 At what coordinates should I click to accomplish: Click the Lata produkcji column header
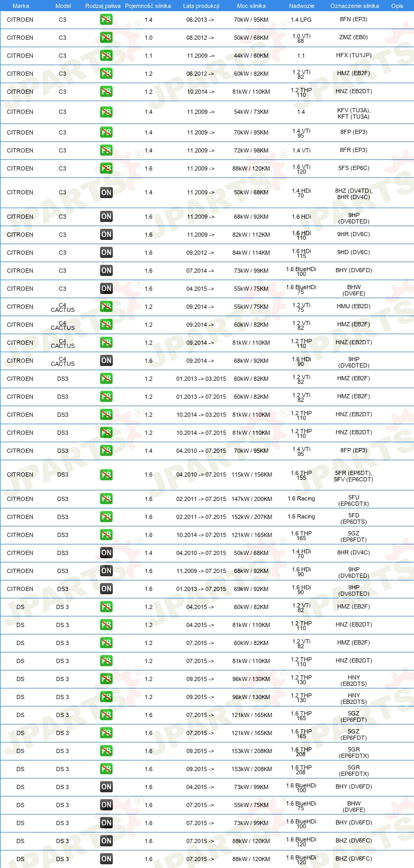click(x=201, y=6)
